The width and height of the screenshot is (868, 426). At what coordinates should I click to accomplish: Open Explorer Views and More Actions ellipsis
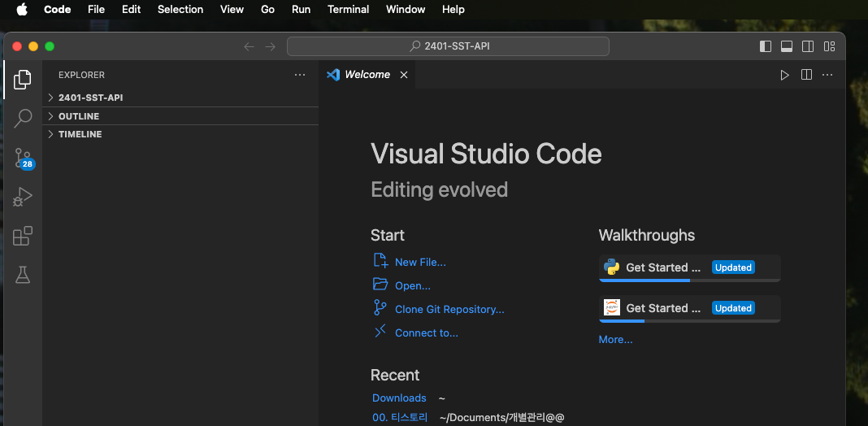[x=299, y=75]
